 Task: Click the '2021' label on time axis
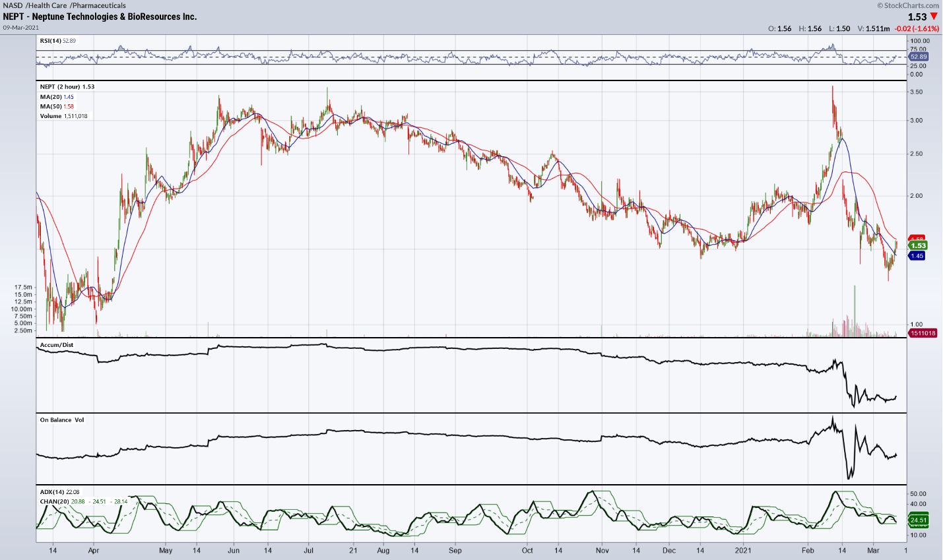(x=744, y=550)
